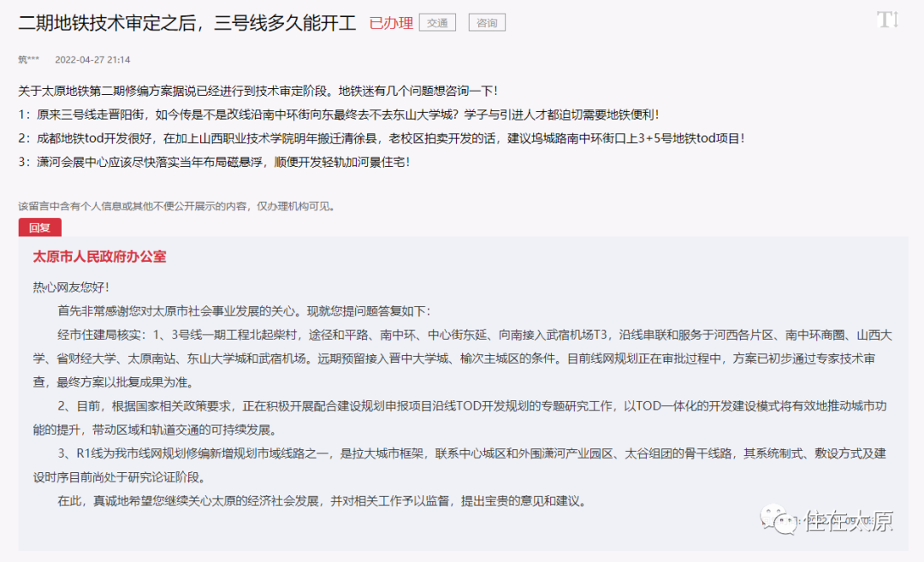
Task: Click the line ending 最终方案以批复成果为准
Action: point(113,382)
